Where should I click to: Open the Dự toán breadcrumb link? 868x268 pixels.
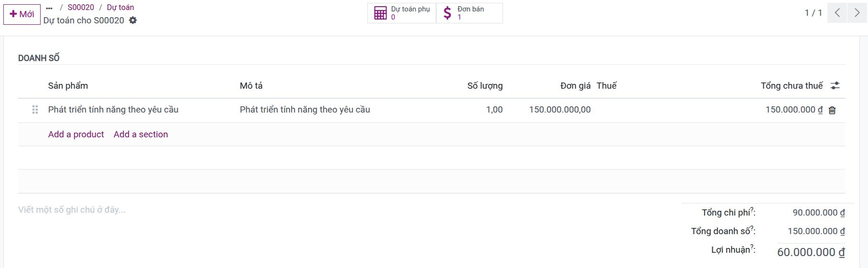[x=120, y=8]
